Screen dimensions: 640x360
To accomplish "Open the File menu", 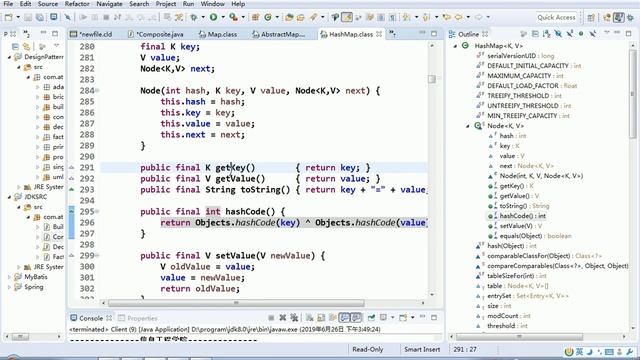I will 8,4.
